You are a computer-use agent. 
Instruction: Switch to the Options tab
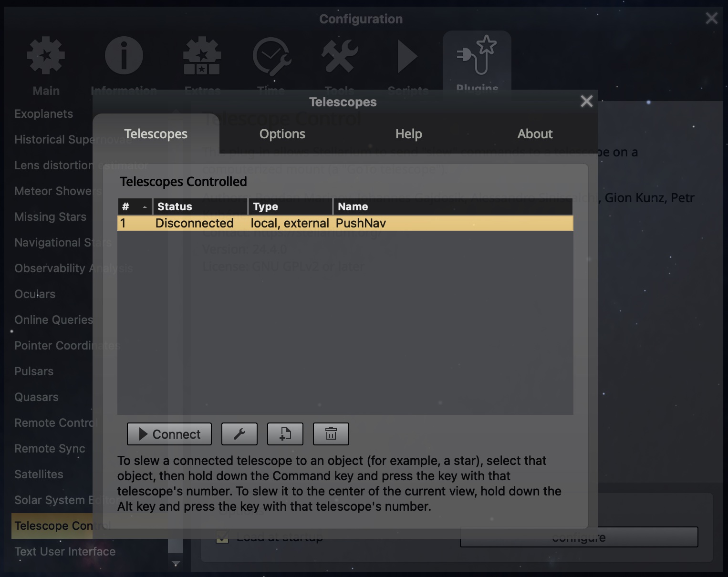[282, 134]
